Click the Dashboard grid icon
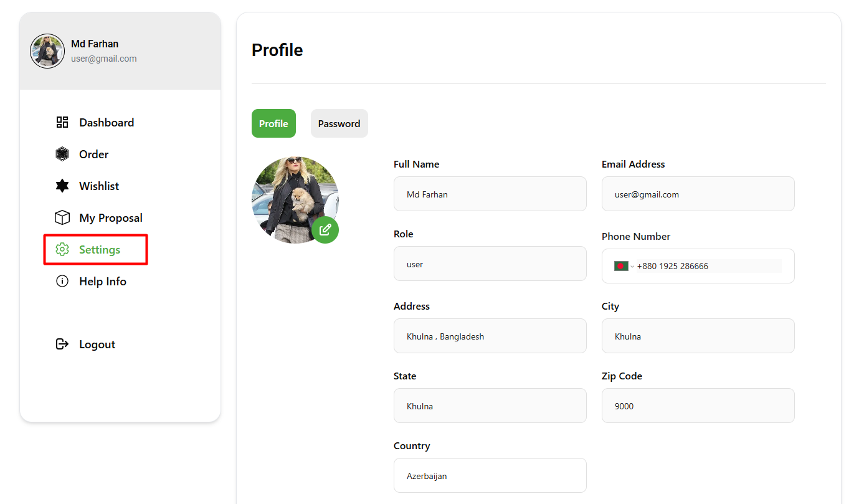 pyautogui.click(x=62, y=122)
